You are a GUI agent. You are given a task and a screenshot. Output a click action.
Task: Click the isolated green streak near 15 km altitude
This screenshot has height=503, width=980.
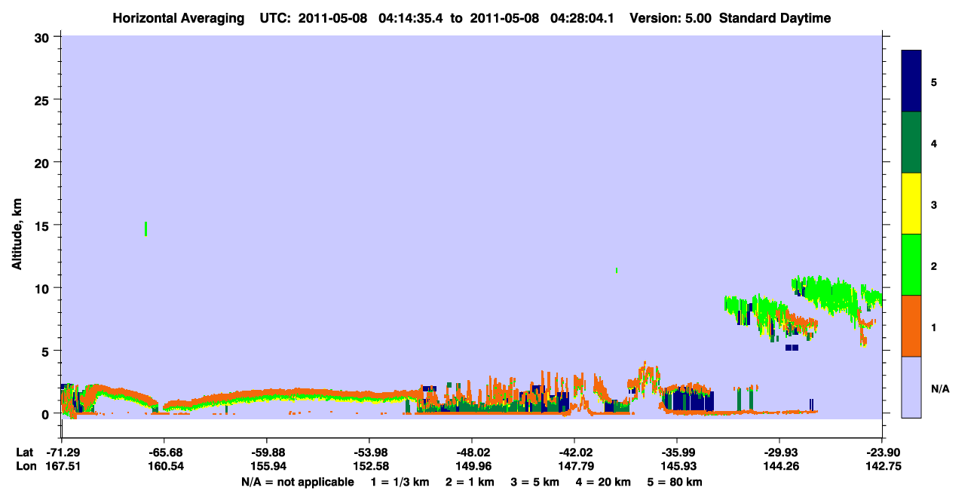145,228
